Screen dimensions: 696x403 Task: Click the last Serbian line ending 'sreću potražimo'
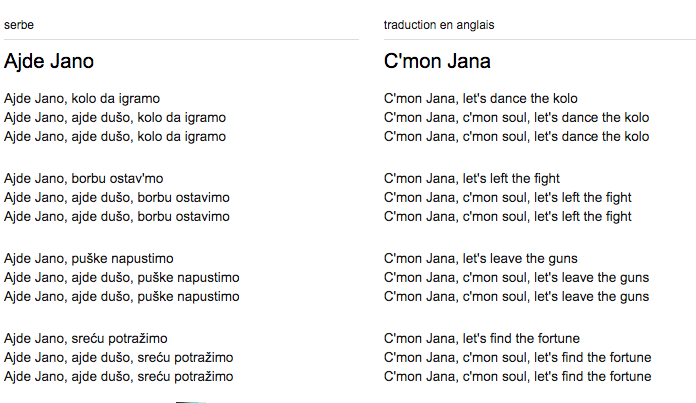[119, 376]
